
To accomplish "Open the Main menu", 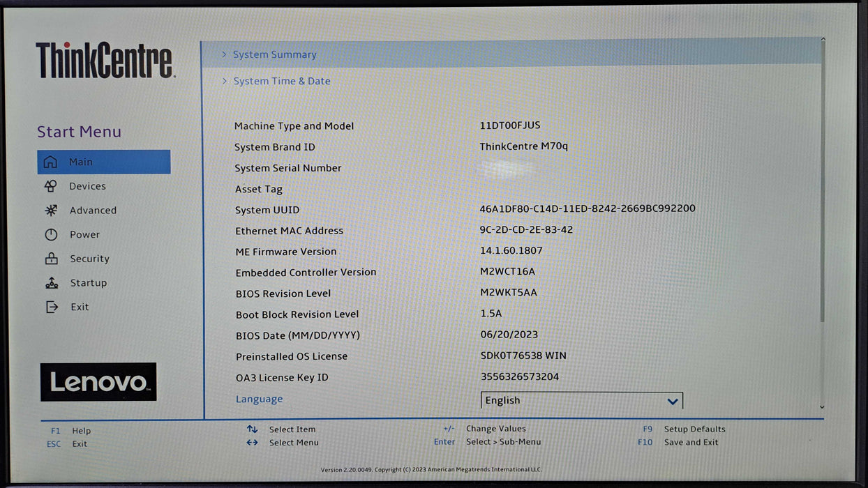I will pyautogui.click(x=104, y=162).
